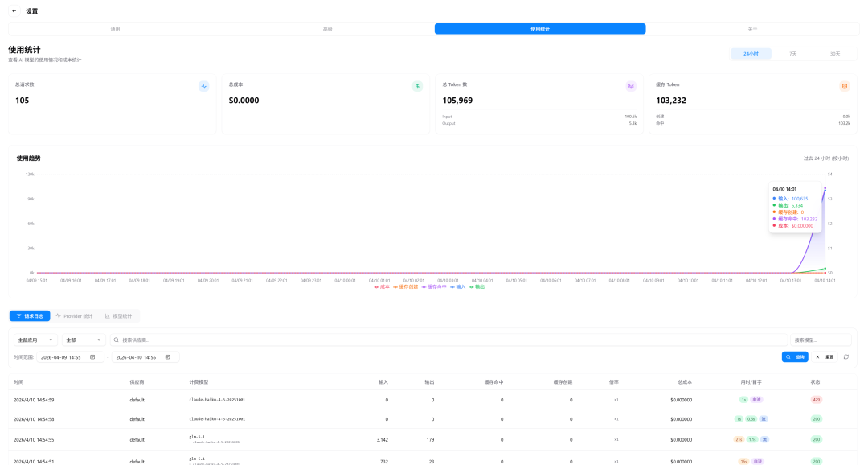
Task: Click the orange 缓存 Token database icon
Action: pyautogui.click(x=844, y=86)
